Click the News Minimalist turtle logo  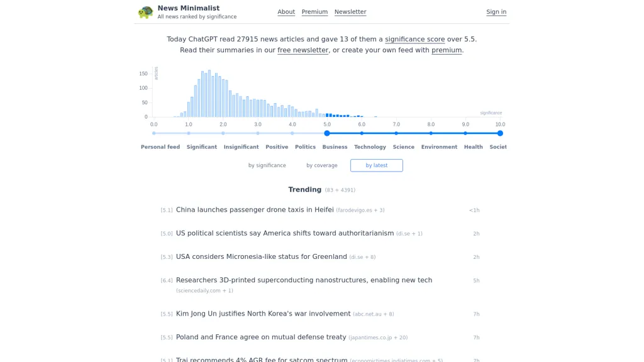145,12
